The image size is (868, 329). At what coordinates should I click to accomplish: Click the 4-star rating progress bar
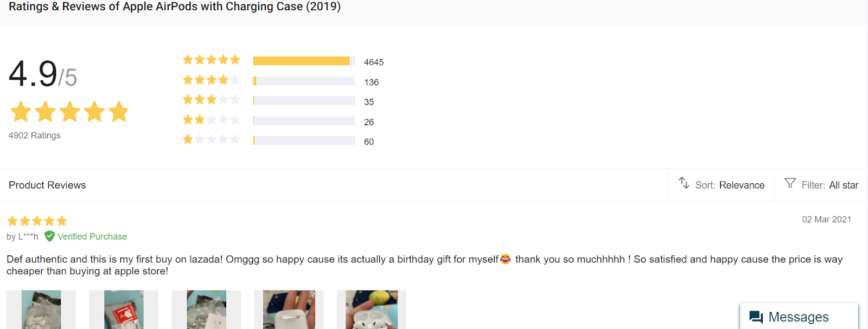coord(304,81)
